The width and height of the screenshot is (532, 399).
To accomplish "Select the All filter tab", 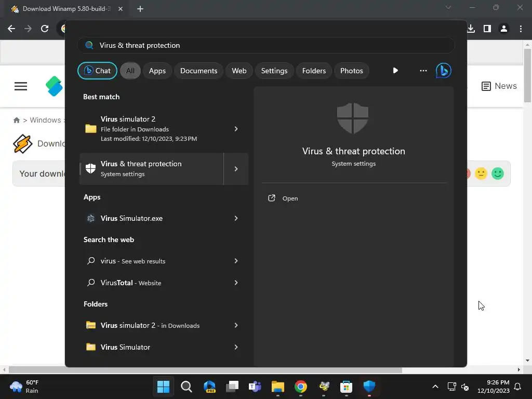I will click(130, 71).
